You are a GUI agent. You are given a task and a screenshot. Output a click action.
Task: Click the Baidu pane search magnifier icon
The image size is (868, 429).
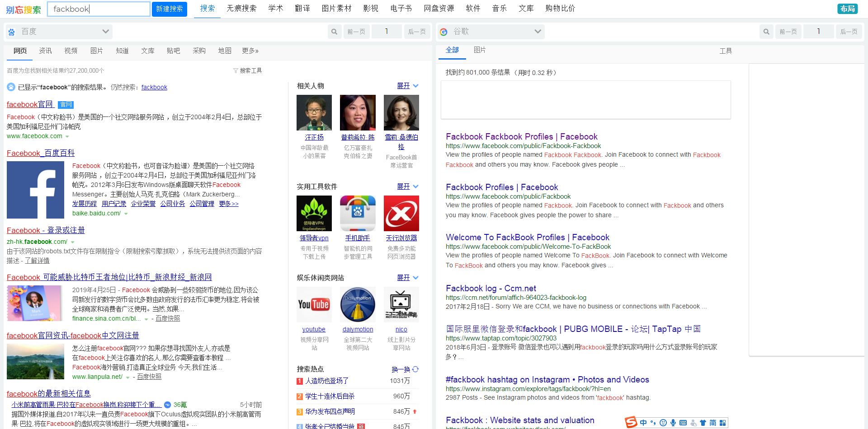coord(334,32)
